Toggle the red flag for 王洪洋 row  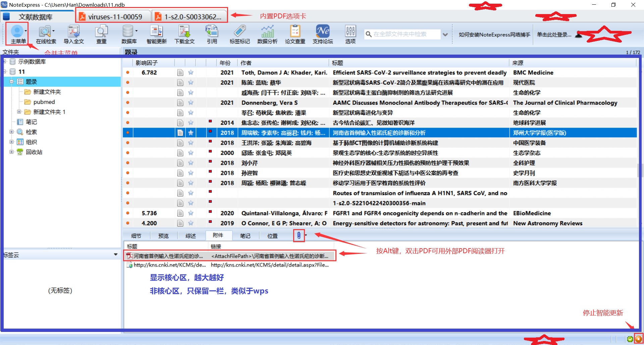(210, 141)
